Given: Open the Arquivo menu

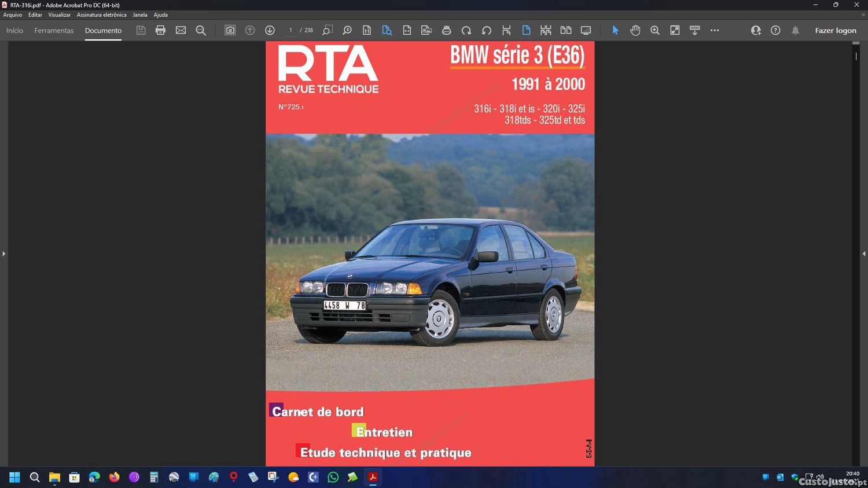Looking at the screenshot, I should pyautogui.click(x=12, y=14).
